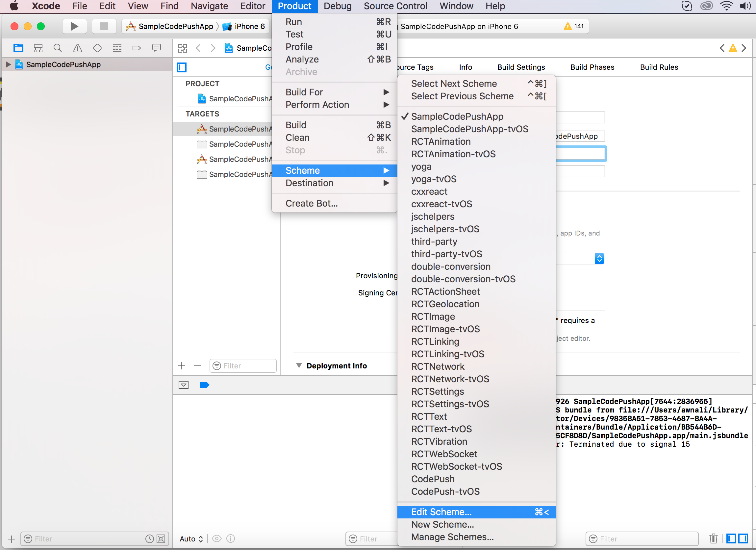Open the related items grid icon
Image resolution: width=756 pixels, height=550 pixels.
click(183, 48)
